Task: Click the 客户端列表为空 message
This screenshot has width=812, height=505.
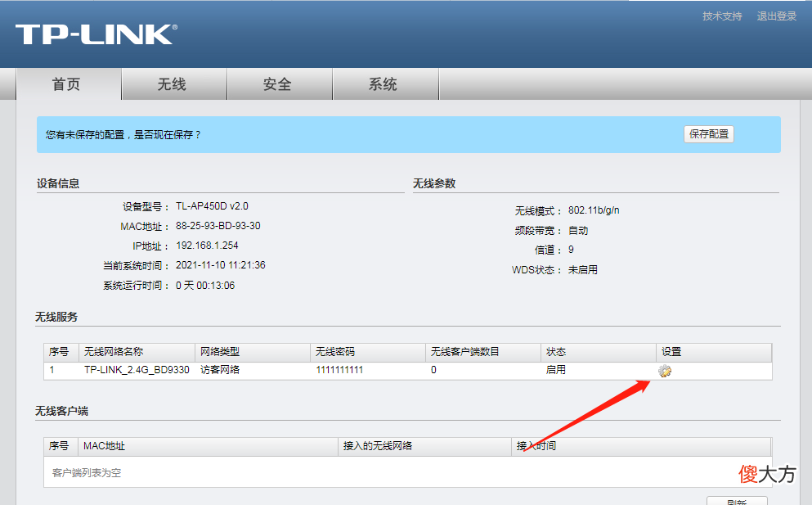Action: 87,473
